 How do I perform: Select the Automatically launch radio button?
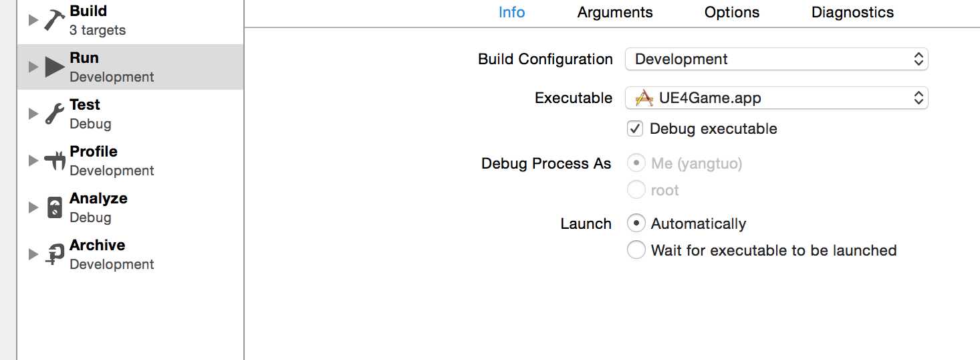tap(636, 223)
